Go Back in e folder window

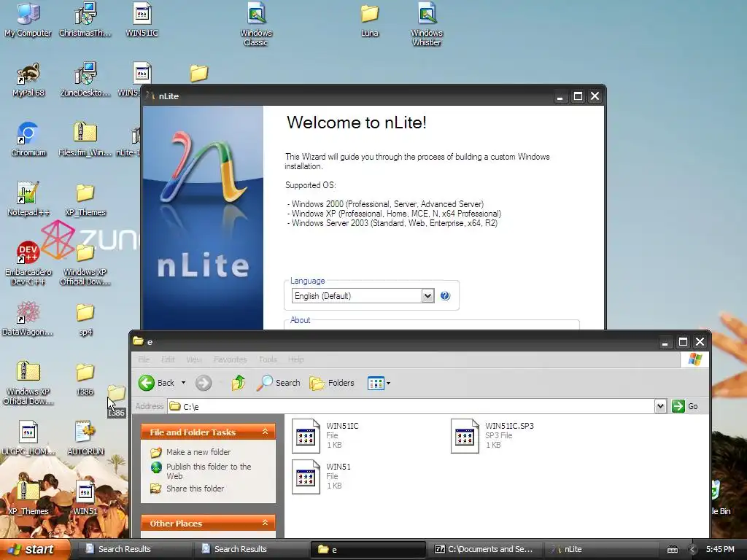pyautogui.click(x=157, y=383)
